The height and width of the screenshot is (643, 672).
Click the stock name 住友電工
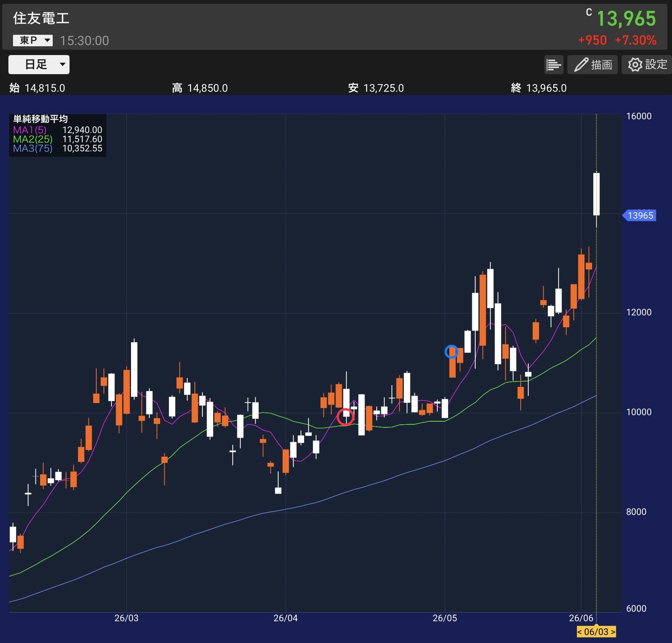click(41, 18)
